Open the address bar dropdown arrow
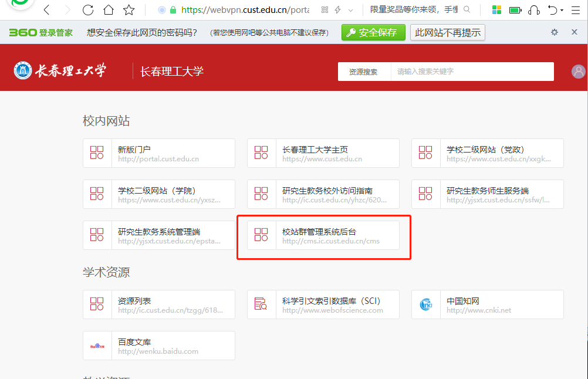The width and height of the screenshot is (588, 379). point(351,10)
